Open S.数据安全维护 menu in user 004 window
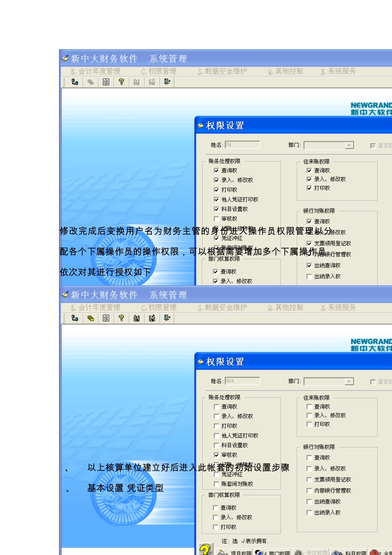Viewport: 392px width, 555px height. pos(222,308)
